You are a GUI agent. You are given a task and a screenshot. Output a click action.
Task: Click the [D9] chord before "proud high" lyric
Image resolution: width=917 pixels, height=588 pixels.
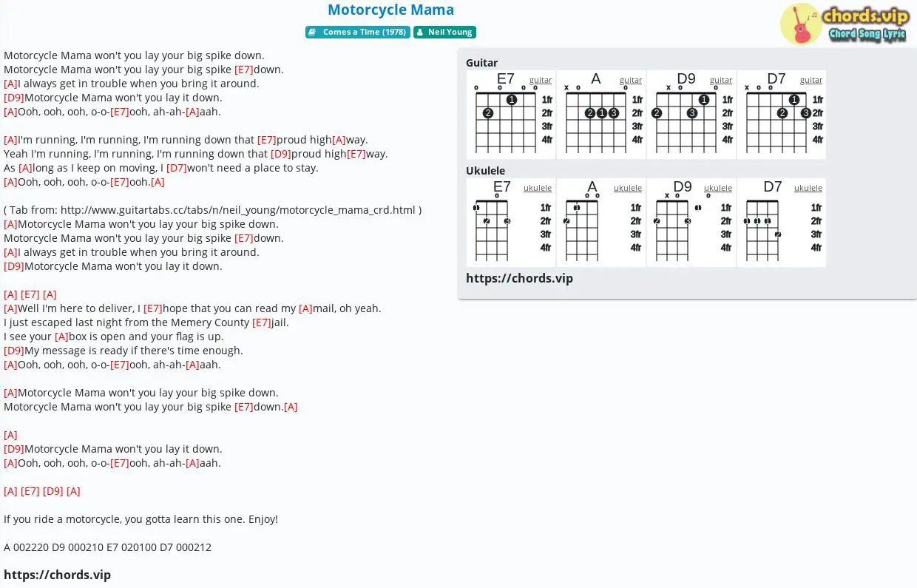click(281, 154)
